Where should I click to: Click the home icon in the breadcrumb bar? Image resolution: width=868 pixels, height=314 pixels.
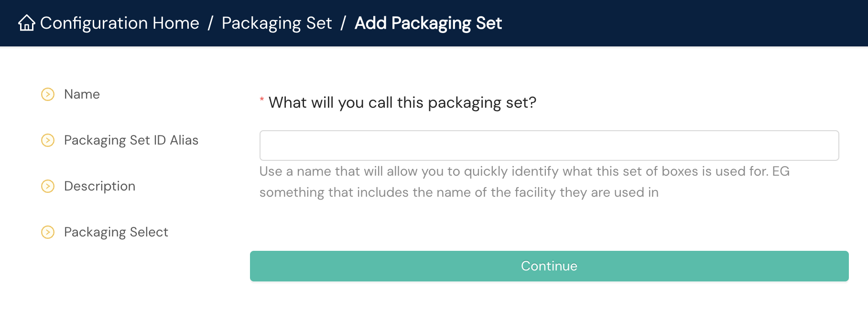(x=27, y=22)
